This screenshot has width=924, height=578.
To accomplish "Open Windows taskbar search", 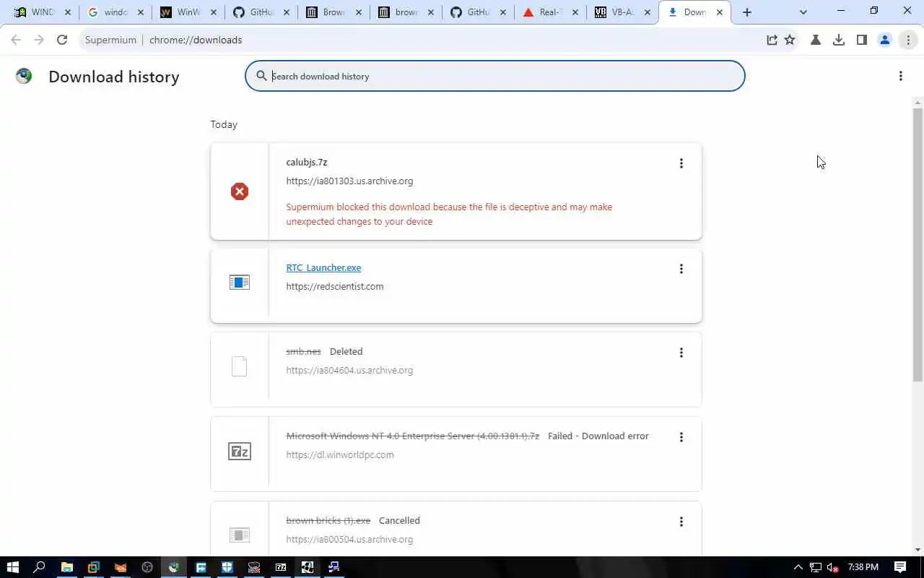I will tap(40, 567).
